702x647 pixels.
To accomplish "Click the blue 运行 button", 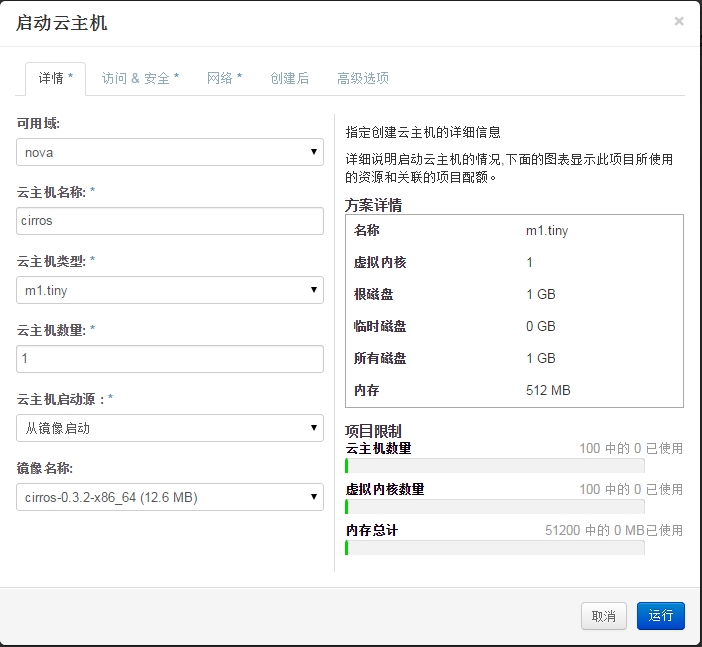I will [661, 616].
